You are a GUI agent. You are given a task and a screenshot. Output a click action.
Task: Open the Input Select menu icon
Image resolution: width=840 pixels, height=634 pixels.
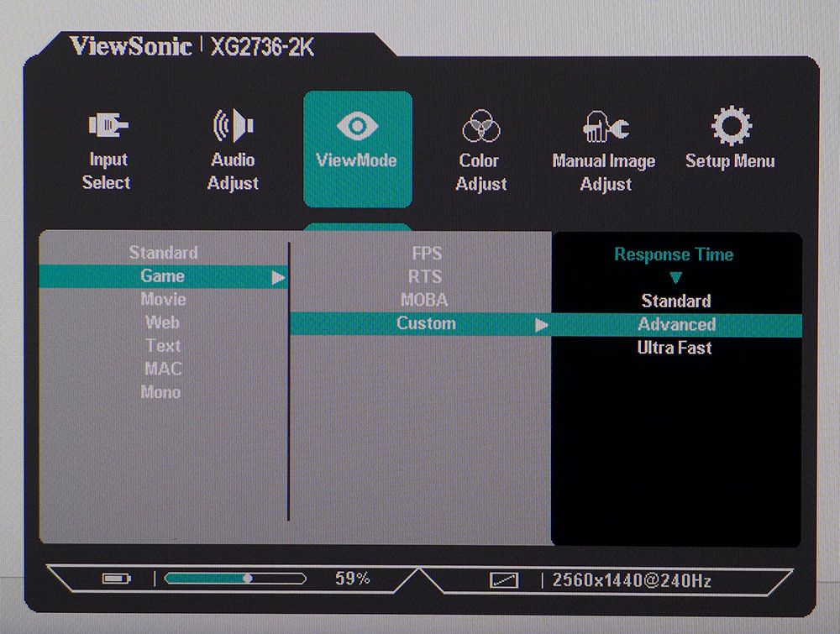(x=108, y=125)
